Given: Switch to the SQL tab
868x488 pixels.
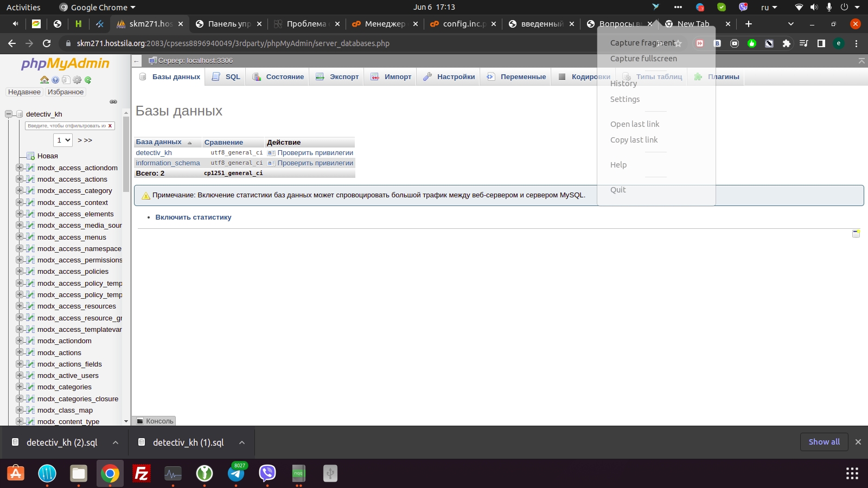Looking at the screenshot, I should pos(226,77).
